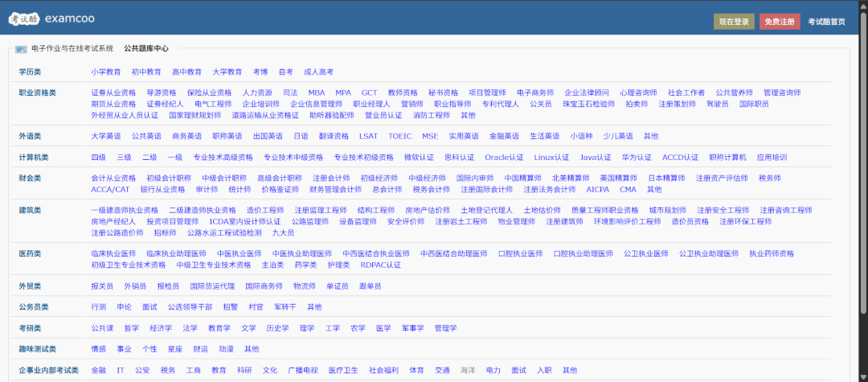Select the 报关员 link

(102, 286)
